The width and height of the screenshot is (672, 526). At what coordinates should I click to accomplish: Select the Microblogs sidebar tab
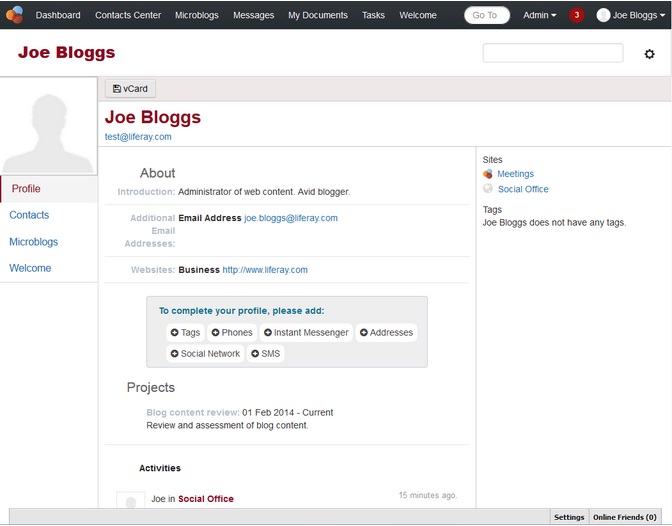click(x=34, y=242)
